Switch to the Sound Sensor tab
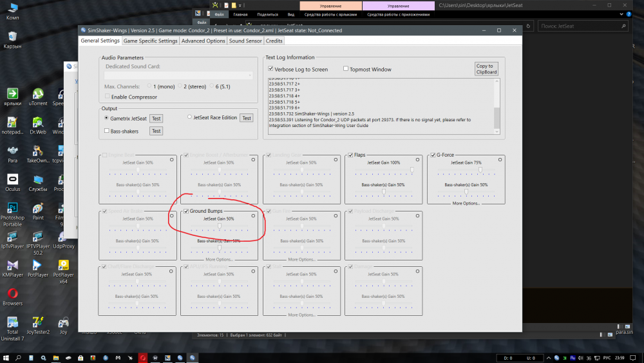This screenshot has height=363, width=644. coord(245,41)
